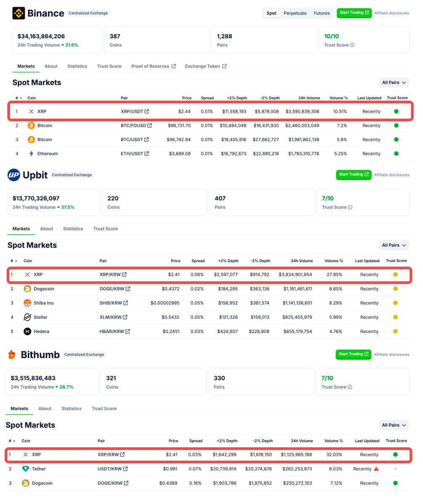Viewport: 423px width, 504px height.
Task: Select the Spot market toggle on Binance
Action: coord(272,13)
